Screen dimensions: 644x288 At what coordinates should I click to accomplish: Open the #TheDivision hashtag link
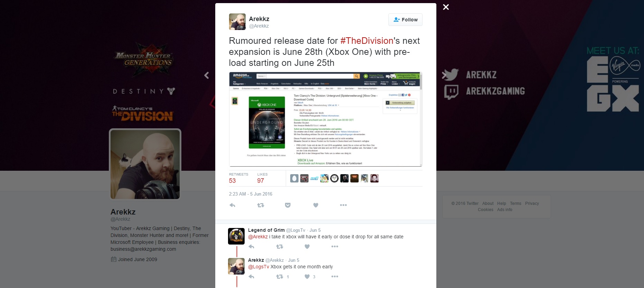[x=367, y=41]
